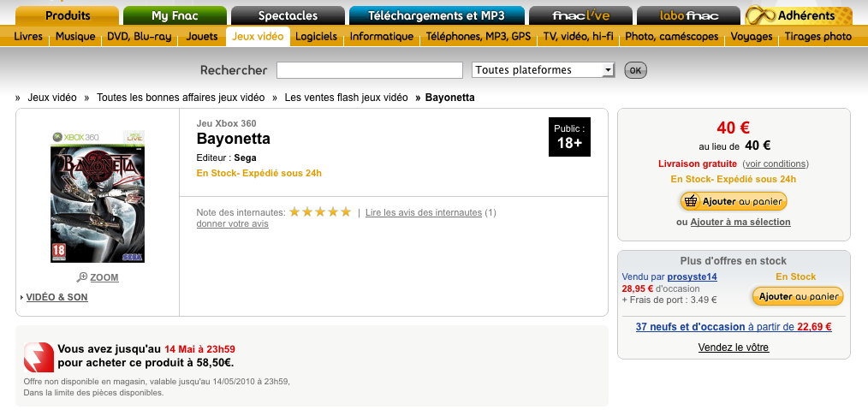Open the Informatique menu item
868x416 pixels.
(x=382, y=36)
